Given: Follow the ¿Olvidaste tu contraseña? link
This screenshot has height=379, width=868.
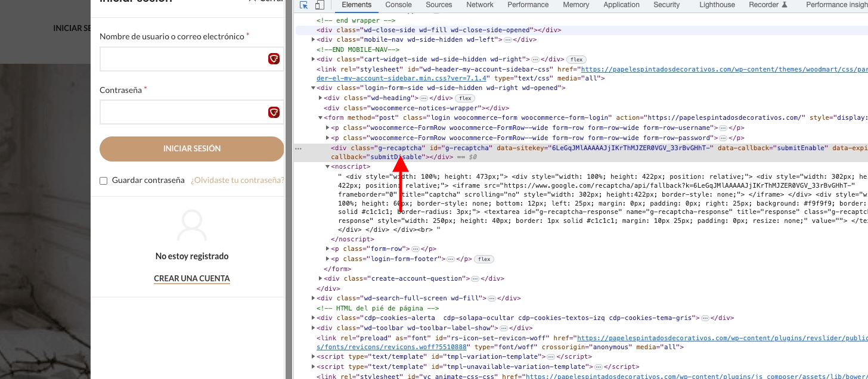Looking at the screenshot, I should [x=237, y=181].
